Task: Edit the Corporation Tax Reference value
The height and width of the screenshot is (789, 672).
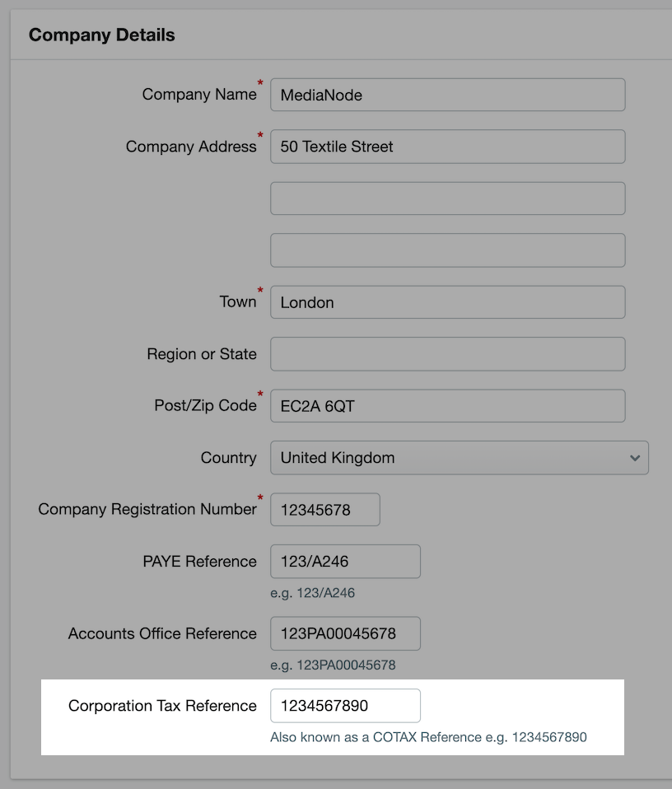Action: point(346,706)
